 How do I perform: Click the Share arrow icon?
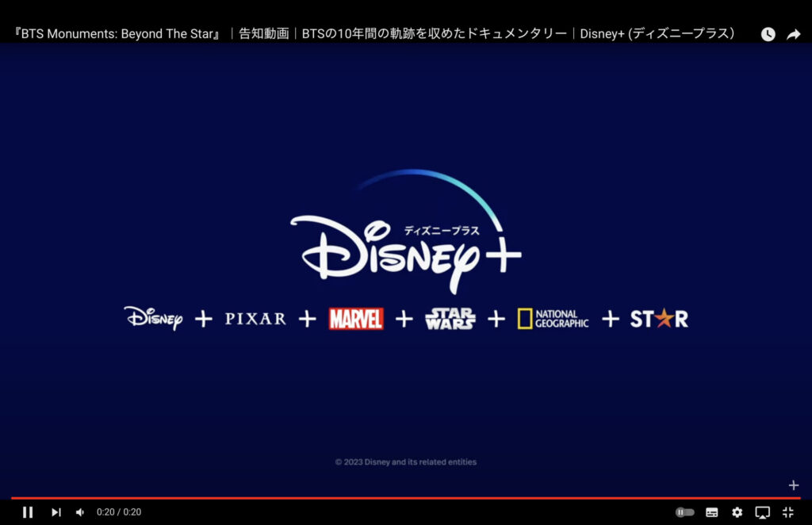click(x=793, y=34)
